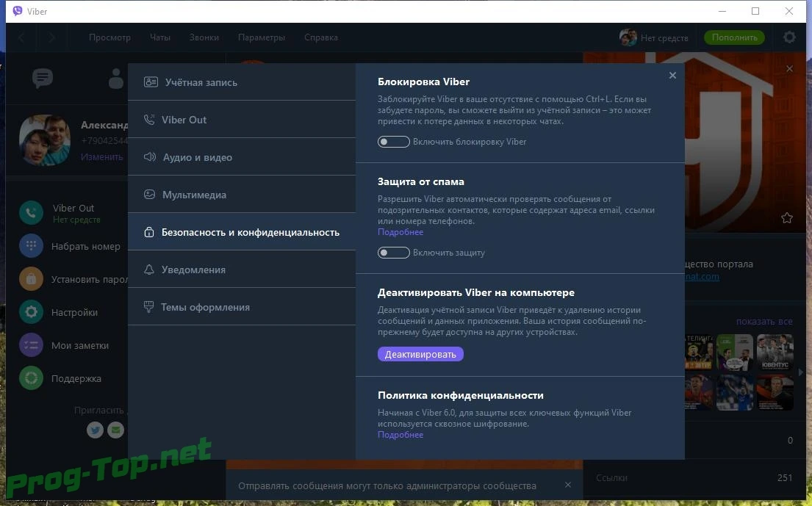The image size is (812, 506).
Task: Open the ЮВЕНТУС media thumbnail
Action: (x=775, y=352)
